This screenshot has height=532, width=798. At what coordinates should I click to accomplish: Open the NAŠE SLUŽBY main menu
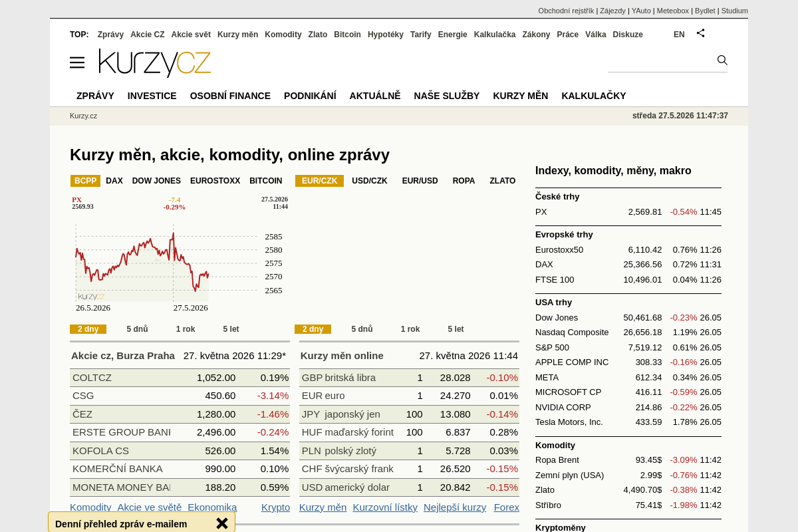447,96
